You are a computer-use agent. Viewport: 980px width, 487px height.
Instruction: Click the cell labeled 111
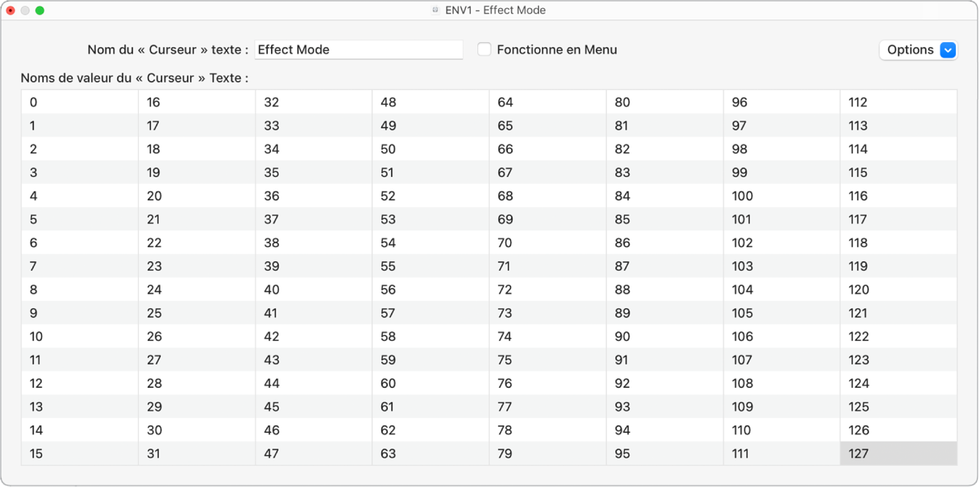[781, 453]
